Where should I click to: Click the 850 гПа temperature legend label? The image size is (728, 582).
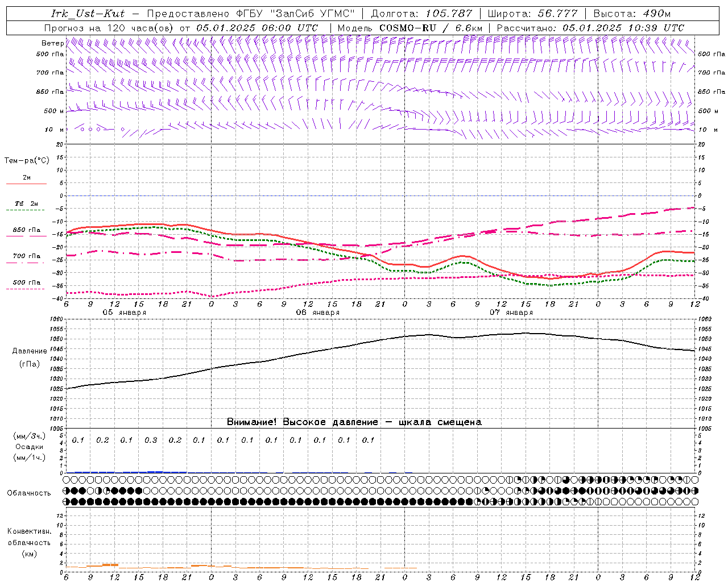click(x=26, y=230)
